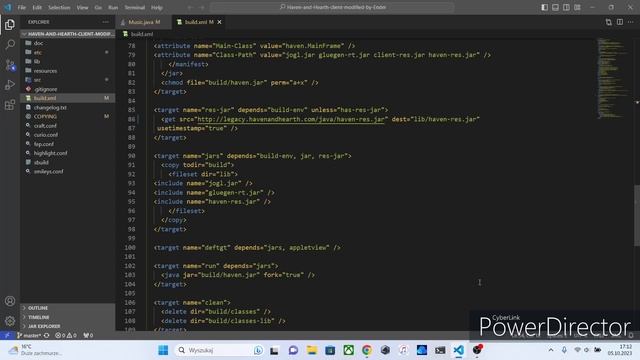This screenshot has width=640, height=360.
Task: Toggle the bottom panel
Action: click(556, 7)
